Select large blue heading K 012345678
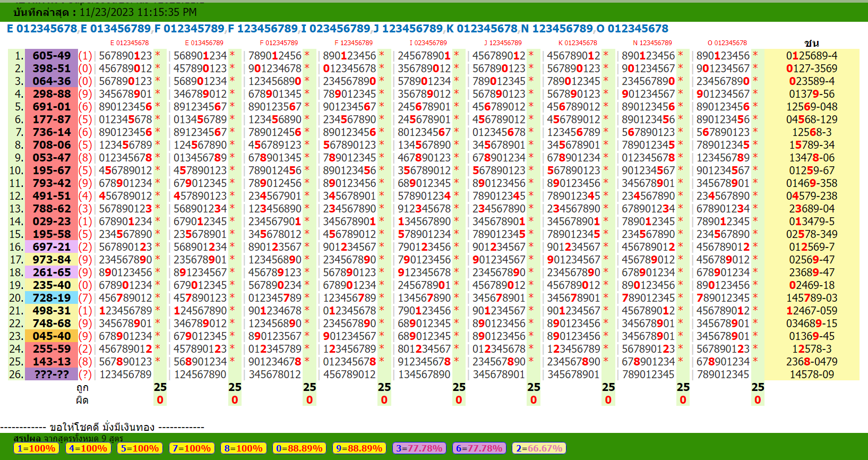Screen dimensions: 868x460 (x=482, y=29)
